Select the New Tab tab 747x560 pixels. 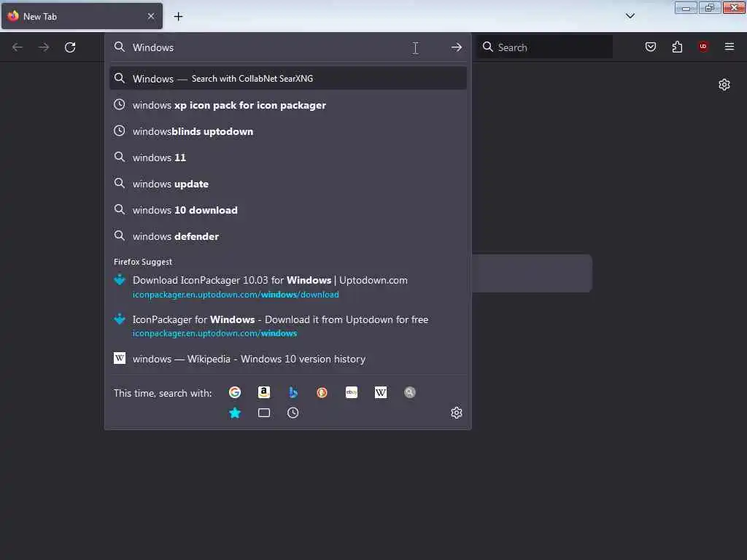[x=82, y=16]
